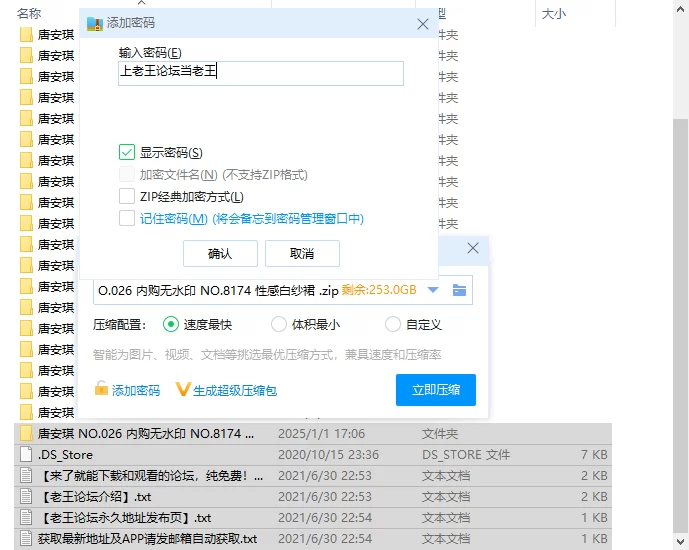Expand the zip path dropdown arrow

click(433, 290)
